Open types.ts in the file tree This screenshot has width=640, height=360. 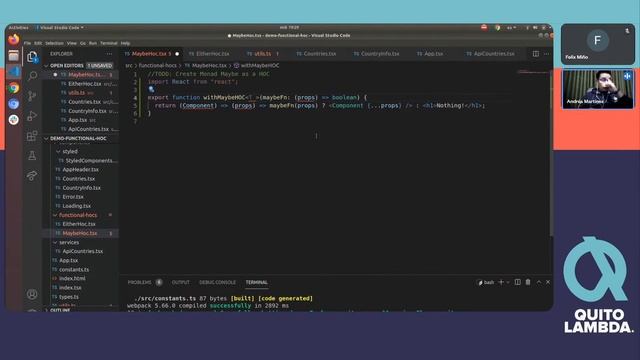click(69, 297)
